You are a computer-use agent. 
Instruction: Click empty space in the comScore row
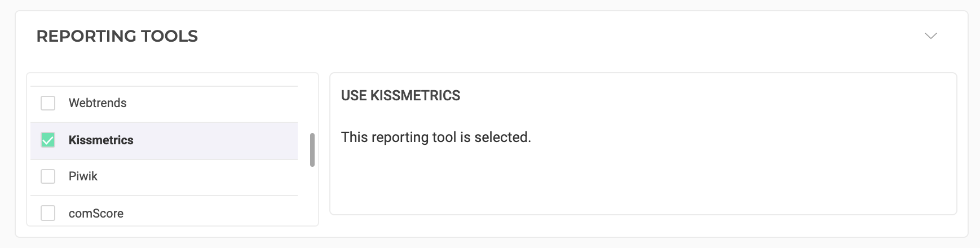[x=220, y=213]
